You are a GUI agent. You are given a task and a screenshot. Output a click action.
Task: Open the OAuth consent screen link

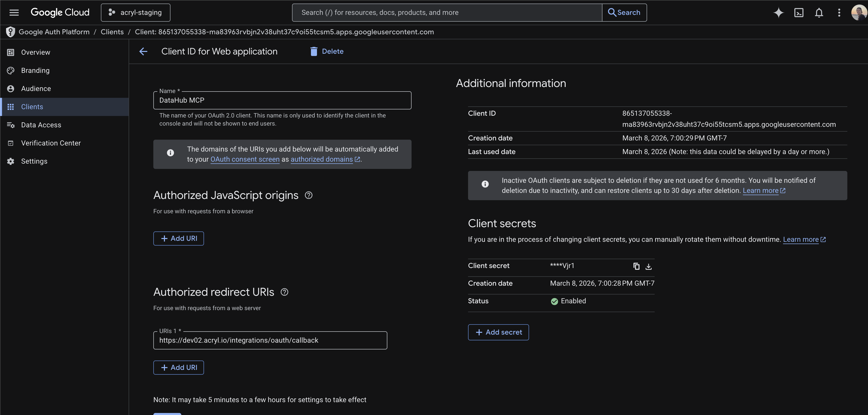[245, 159]
